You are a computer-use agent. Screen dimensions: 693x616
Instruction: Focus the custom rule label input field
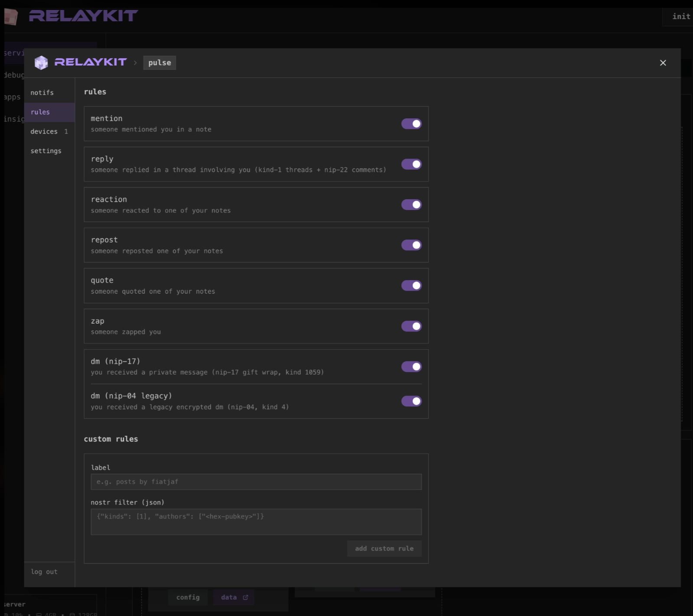tap(256, 482)
